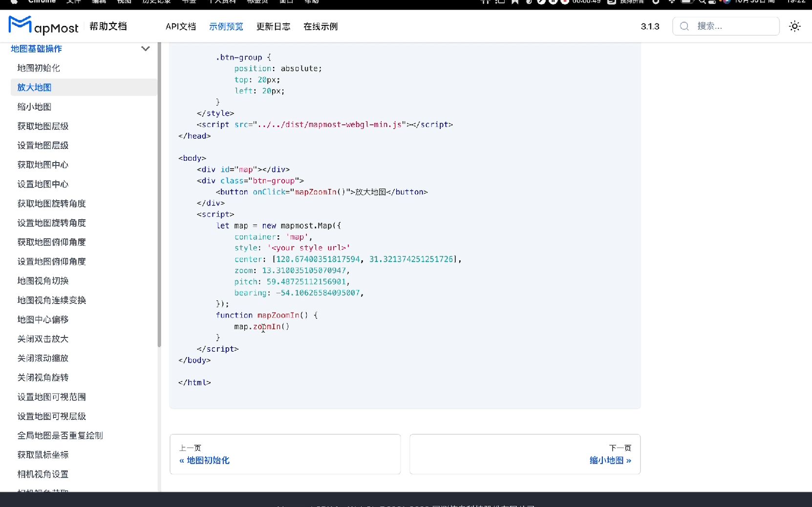The height and width of the screenshot is (507, 812).
Task: Open 获取地图俯仰角度 sidebar entry
Action: pos(52,242)
